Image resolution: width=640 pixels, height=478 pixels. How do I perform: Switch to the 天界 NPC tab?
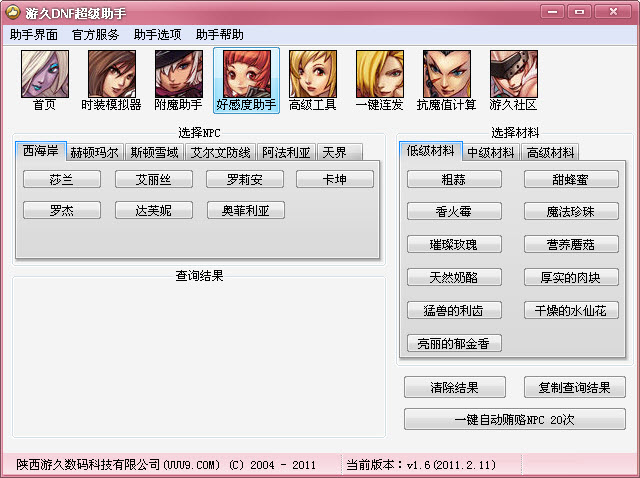(x=339, y=152)
